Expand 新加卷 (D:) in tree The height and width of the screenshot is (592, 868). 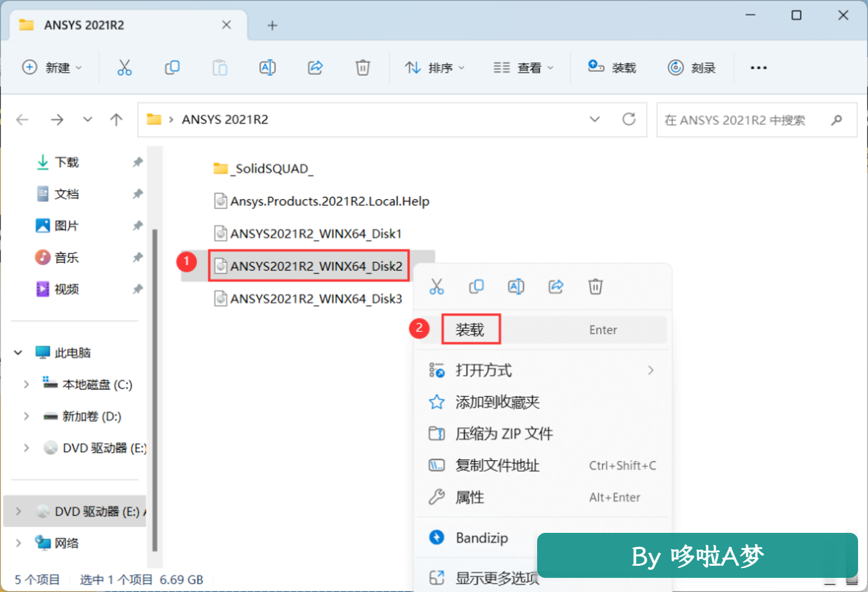point(26,416)
